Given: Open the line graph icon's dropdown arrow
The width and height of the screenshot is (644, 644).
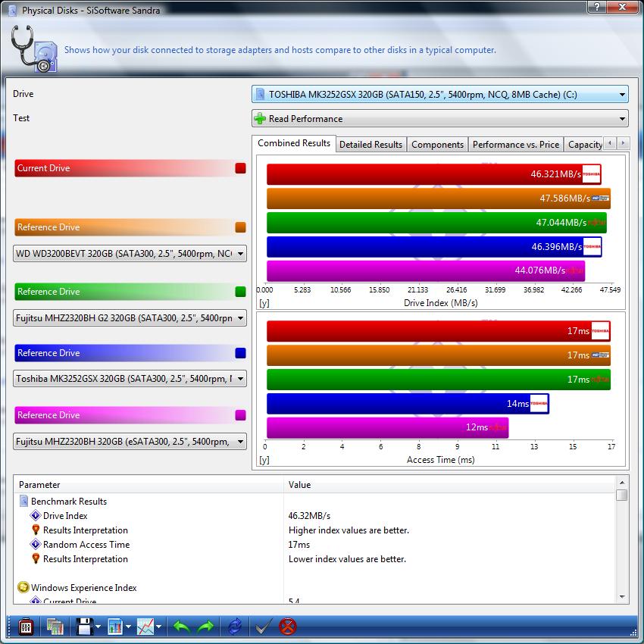Looking at the screenshot, I should (159, 627).
